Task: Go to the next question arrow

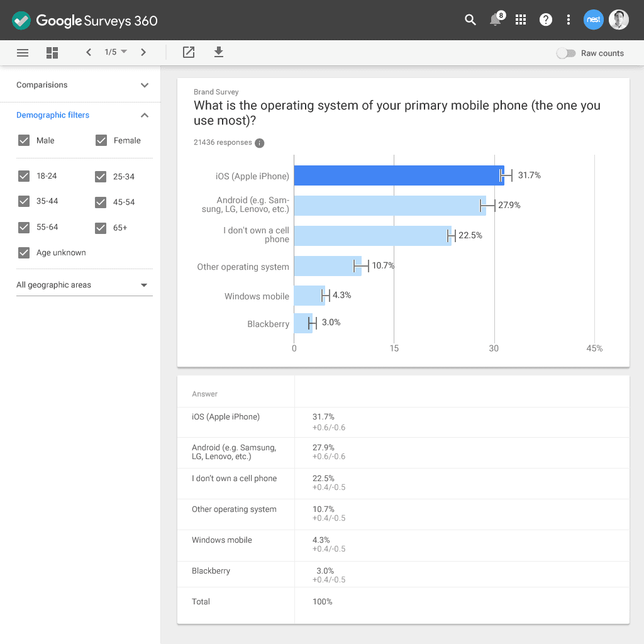Action: [143, 52]
